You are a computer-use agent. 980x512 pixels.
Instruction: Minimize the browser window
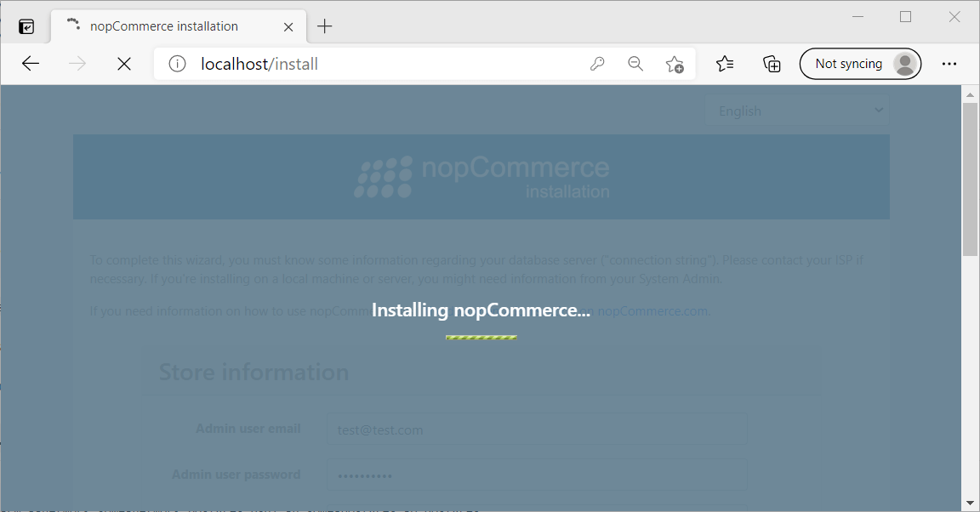pyautogui.click(x=858, y=17)
